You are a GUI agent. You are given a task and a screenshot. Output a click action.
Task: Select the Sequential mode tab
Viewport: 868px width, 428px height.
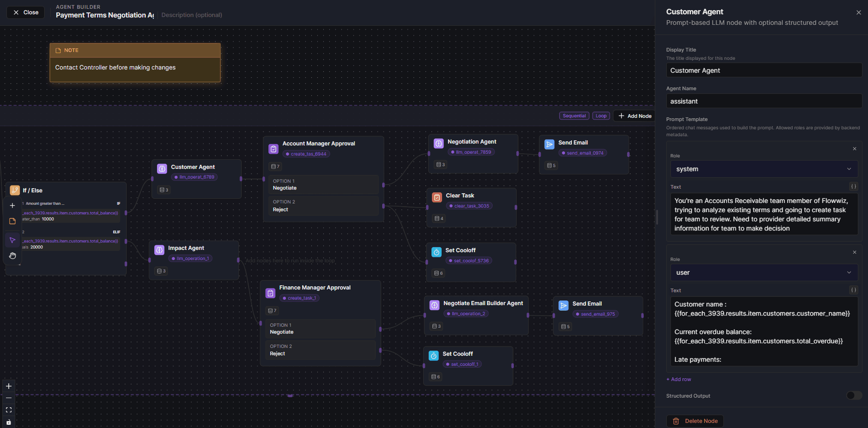(574, 116)
